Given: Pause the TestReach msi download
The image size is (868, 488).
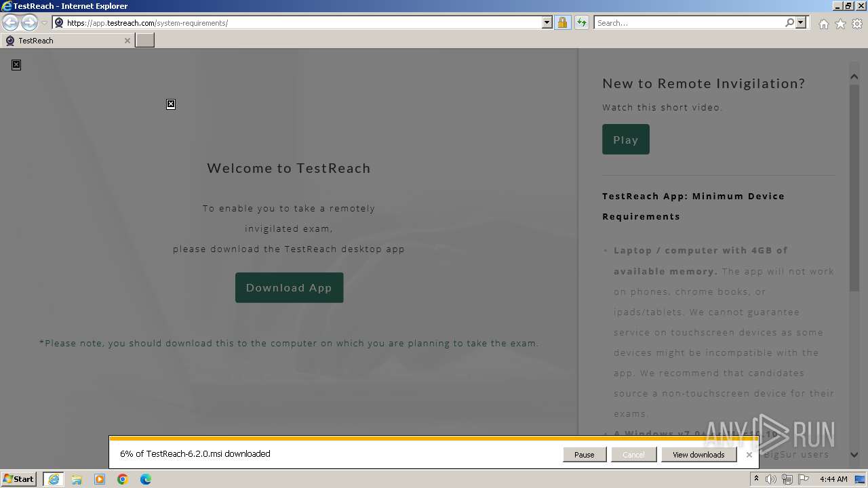Looking at the screenshot, I should (x=584, y=455).
